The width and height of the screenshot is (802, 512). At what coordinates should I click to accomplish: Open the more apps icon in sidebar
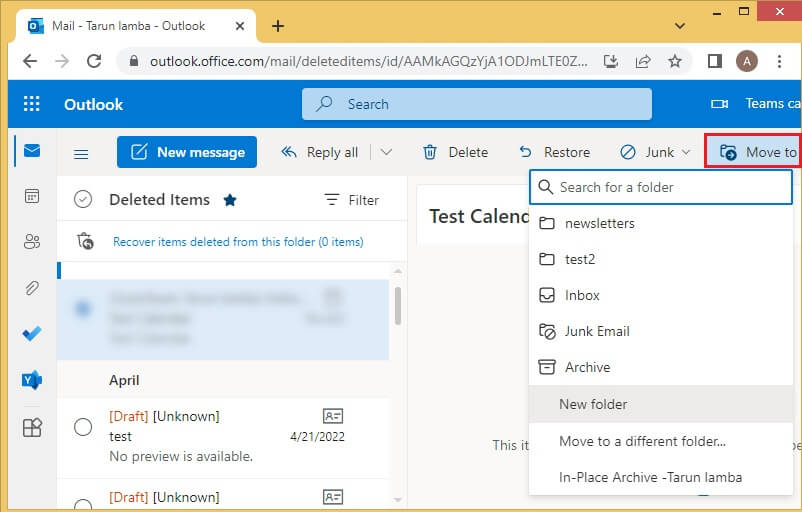[32, 427]
